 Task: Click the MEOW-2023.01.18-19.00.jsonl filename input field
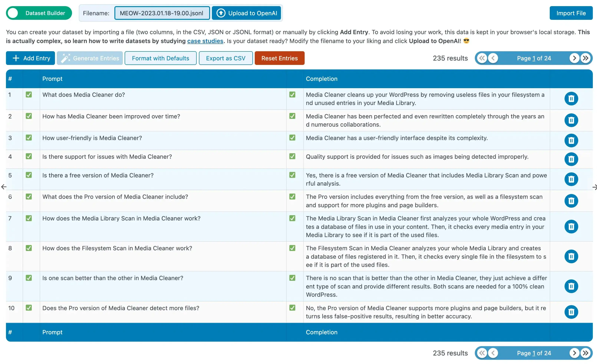tap(162, 13)
